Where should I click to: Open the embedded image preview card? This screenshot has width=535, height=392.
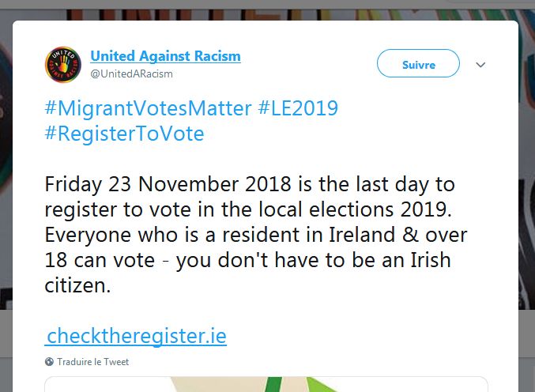click(x=266, y=385)
